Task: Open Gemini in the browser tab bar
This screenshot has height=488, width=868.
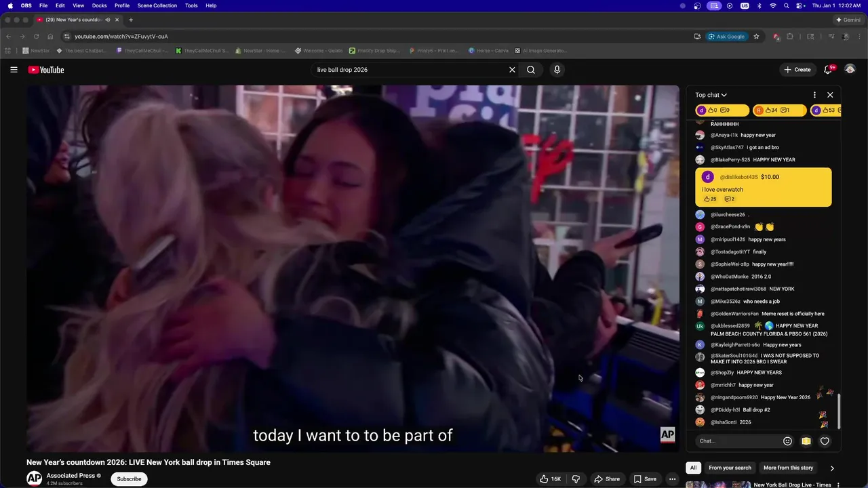Action: coord(848,20)
